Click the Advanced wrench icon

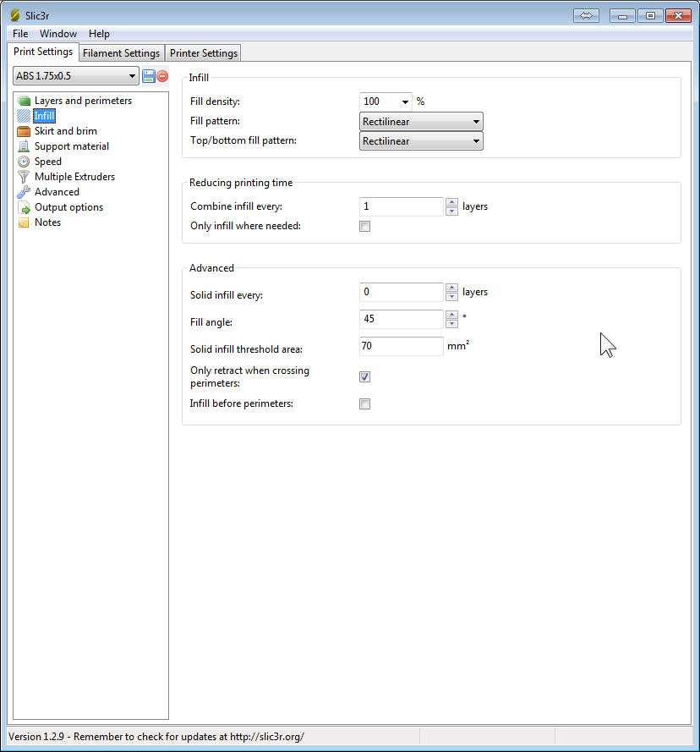click(x=24, y=192)
